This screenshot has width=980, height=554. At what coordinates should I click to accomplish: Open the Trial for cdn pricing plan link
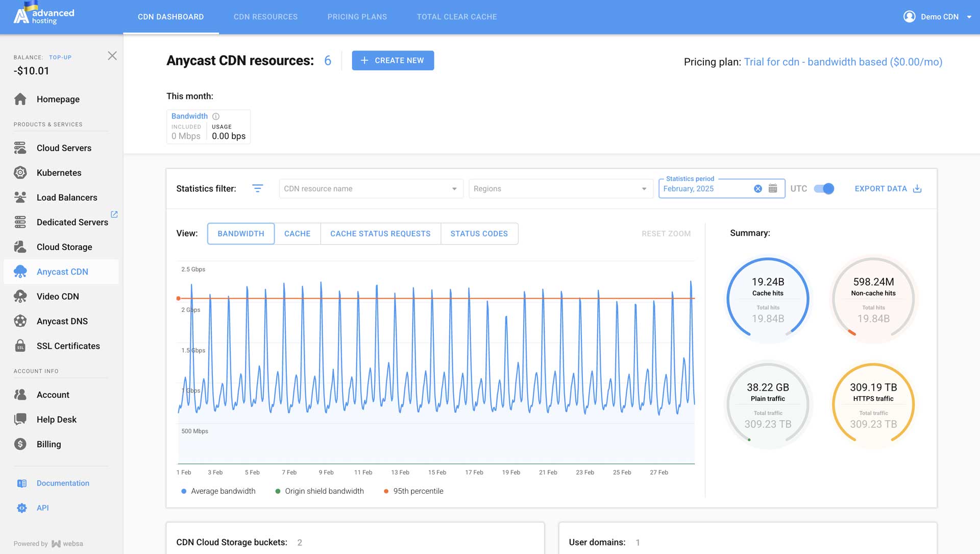tap(843, 62)
